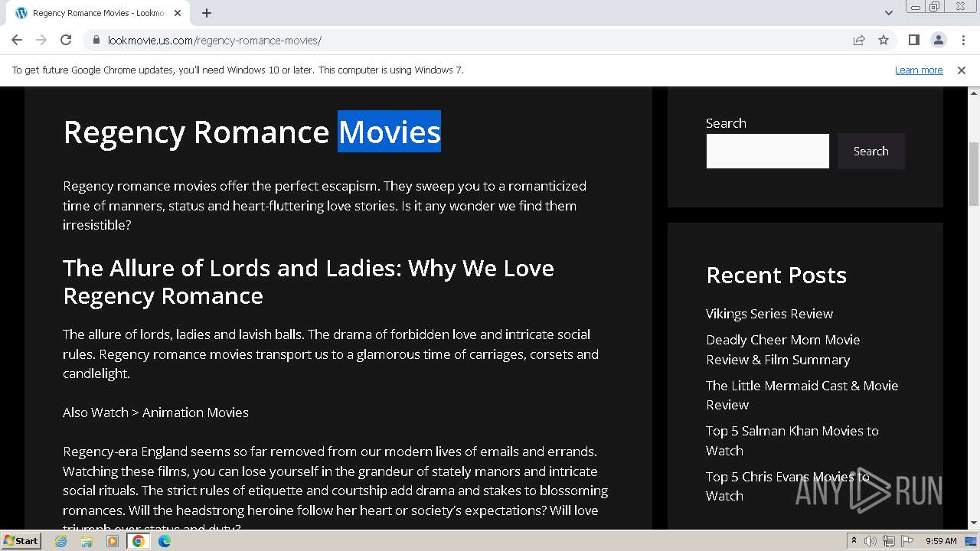
Task: Close the Regency Romance Movies tab
Action: (178, 13)
